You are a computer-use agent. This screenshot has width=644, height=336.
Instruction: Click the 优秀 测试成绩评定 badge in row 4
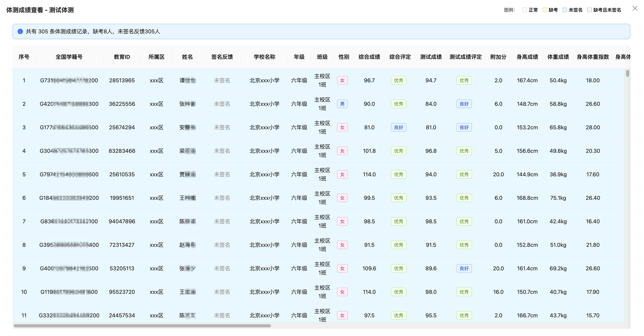pos(464,151)
